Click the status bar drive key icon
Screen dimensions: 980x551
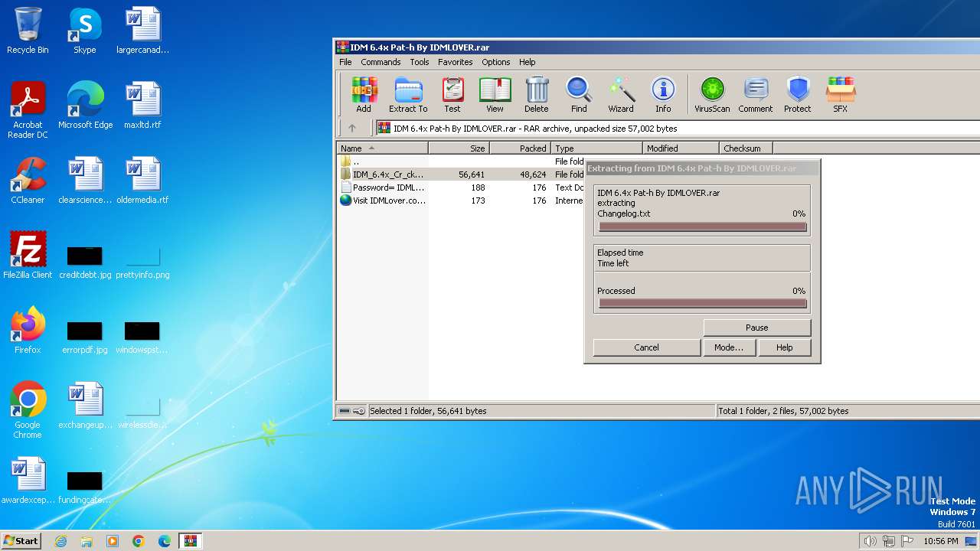coord(352,411)
